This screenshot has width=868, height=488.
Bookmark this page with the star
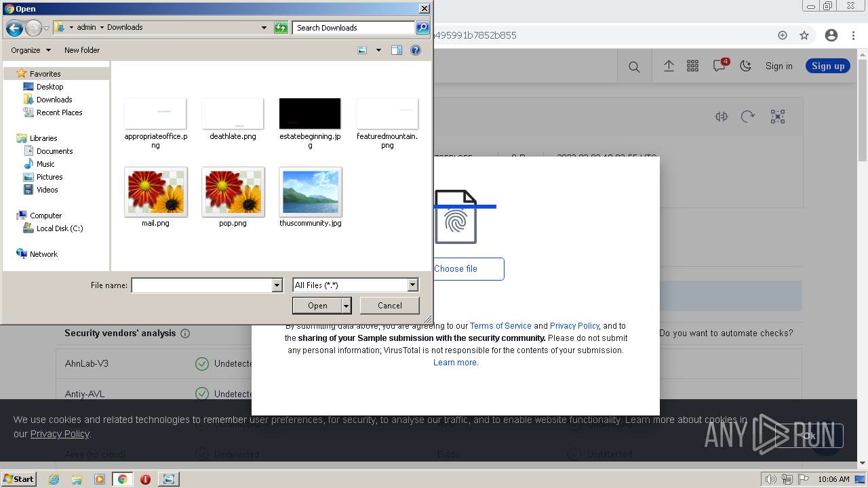click(x=804, y=35)
